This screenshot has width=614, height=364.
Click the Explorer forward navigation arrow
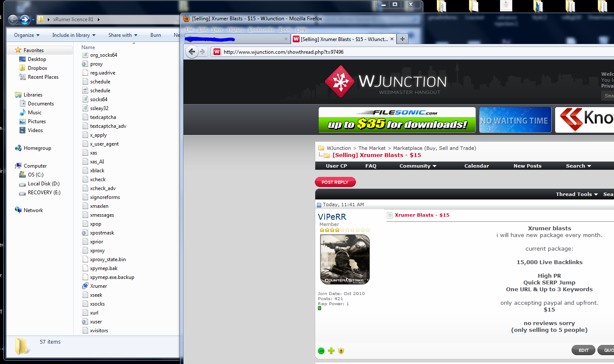[x=25, y=19]
